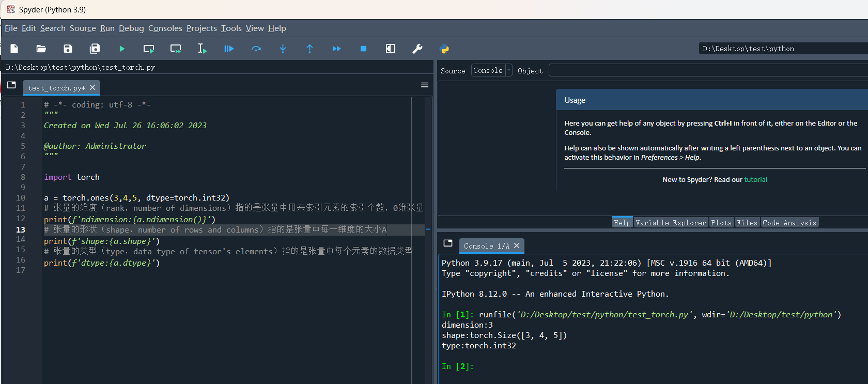
Task: Browse editor tabs using the pane icon
Action: click(11, 85)
